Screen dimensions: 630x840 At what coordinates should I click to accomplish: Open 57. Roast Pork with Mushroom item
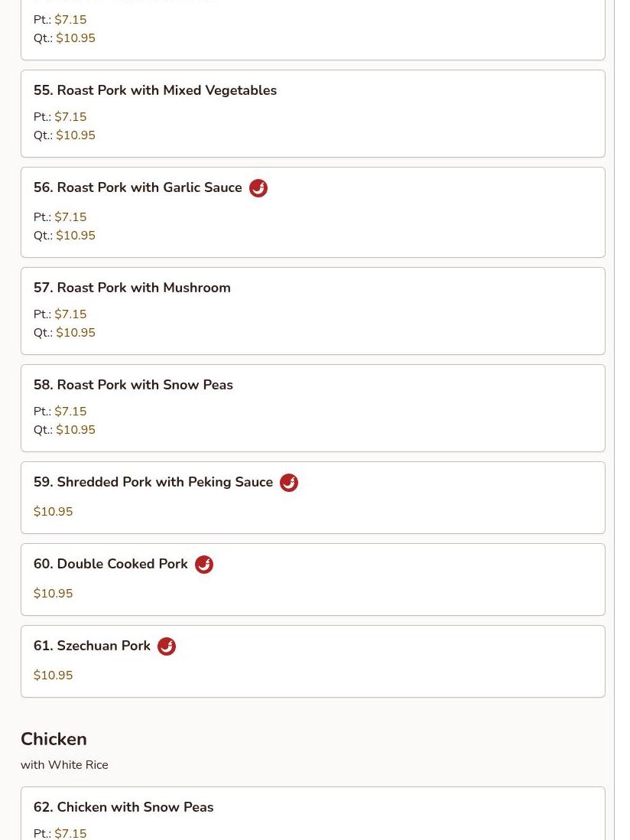tap(313, 311)
